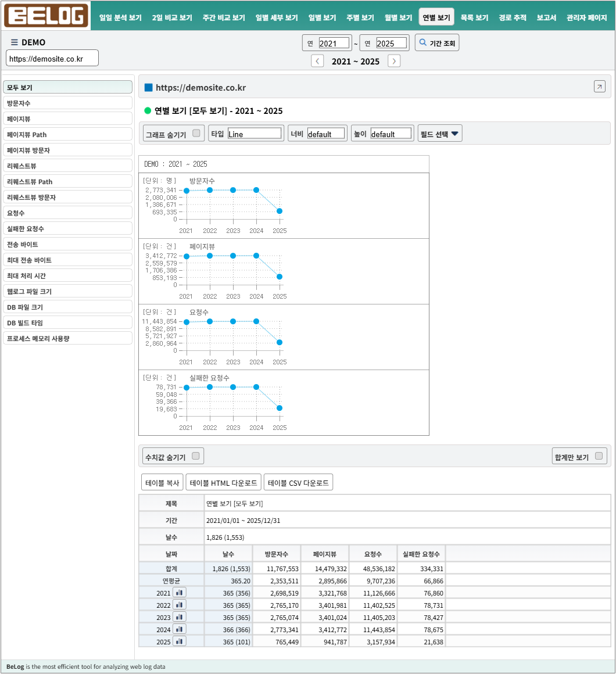Switch to 목록 보기 tab
The height and width of the screenshot is (674, 616).
475,17
